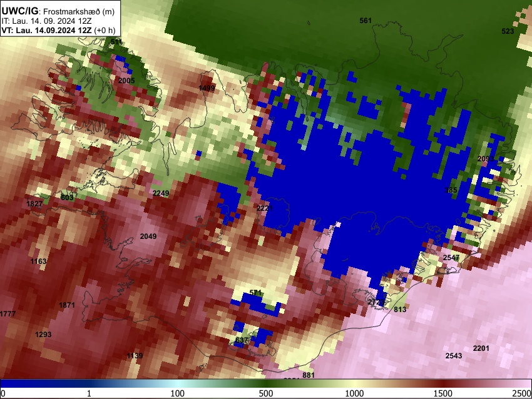Click the map value 2201
Screen dimensions: 532x399
[x=481, y=348]
